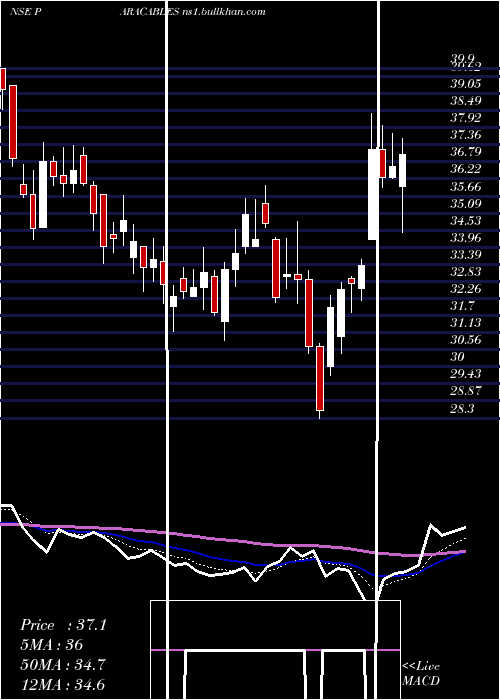Image resolution: width=500 pixels, height=700 pixels.
Task: Select the 35.66 price axis label
Action: pos(466,186)
